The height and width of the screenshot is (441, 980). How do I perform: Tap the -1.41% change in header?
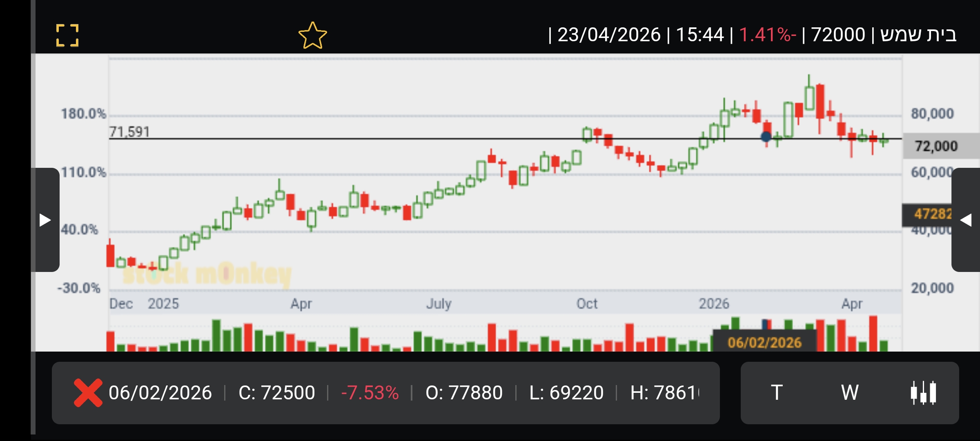[x=768, y=35]
